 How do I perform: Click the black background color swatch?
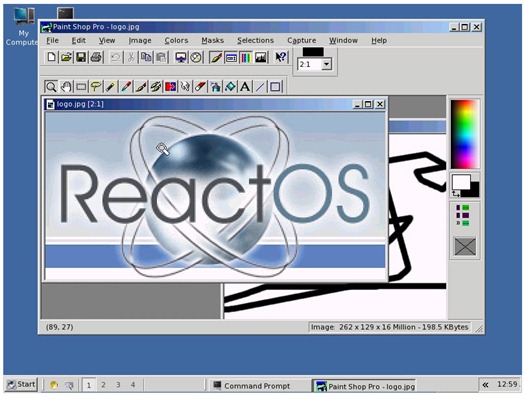click(x=474, y=190)
